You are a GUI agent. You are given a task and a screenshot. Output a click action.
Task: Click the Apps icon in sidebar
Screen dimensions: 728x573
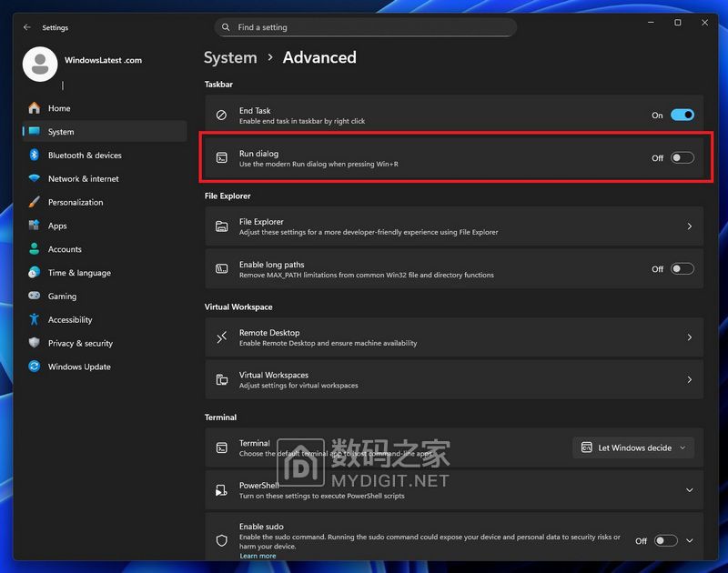click(x=35, y=226)
